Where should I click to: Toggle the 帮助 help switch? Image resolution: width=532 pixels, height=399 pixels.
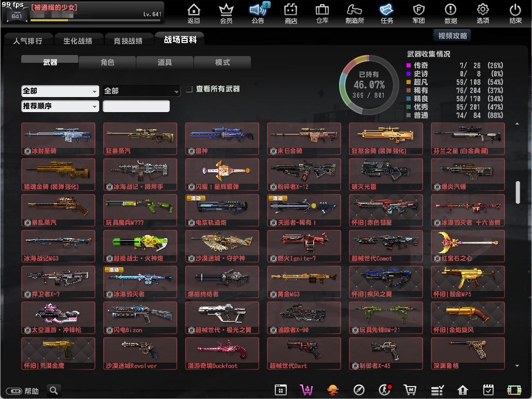coord(13,391)
